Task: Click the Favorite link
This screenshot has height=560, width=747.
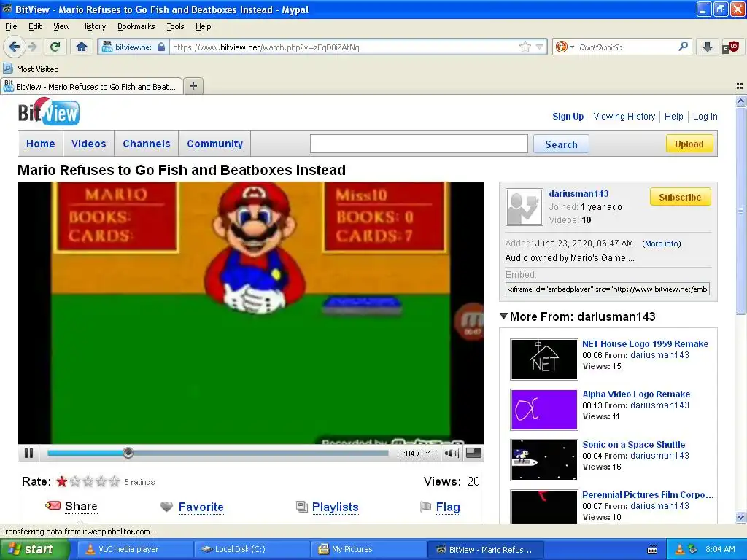Action: coord(201,507)
